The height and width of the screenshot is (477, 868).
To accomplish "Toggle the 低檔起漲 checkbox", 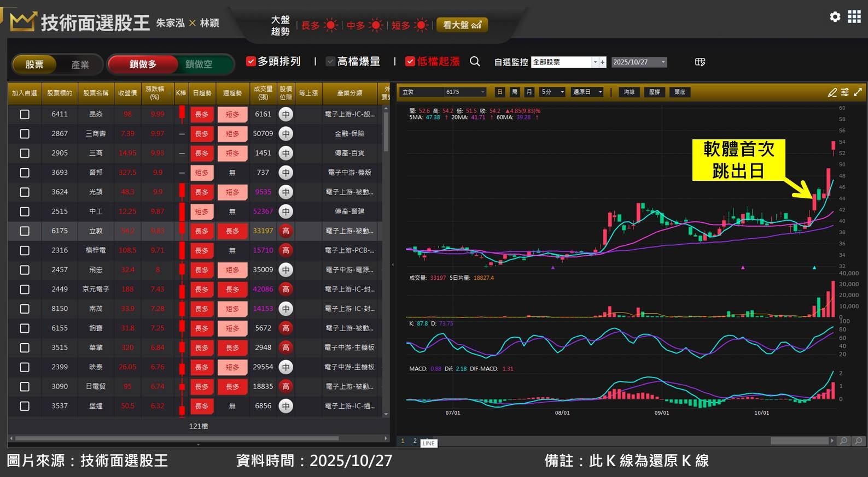I will pyautogui.click(x=410, y=62).
